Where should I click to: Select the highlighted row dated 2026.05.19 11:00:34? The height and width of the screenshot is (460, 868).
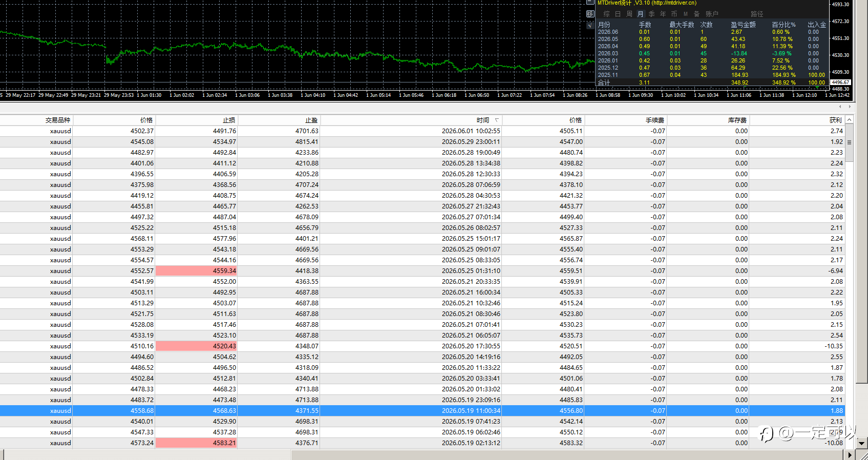point(422,411)
